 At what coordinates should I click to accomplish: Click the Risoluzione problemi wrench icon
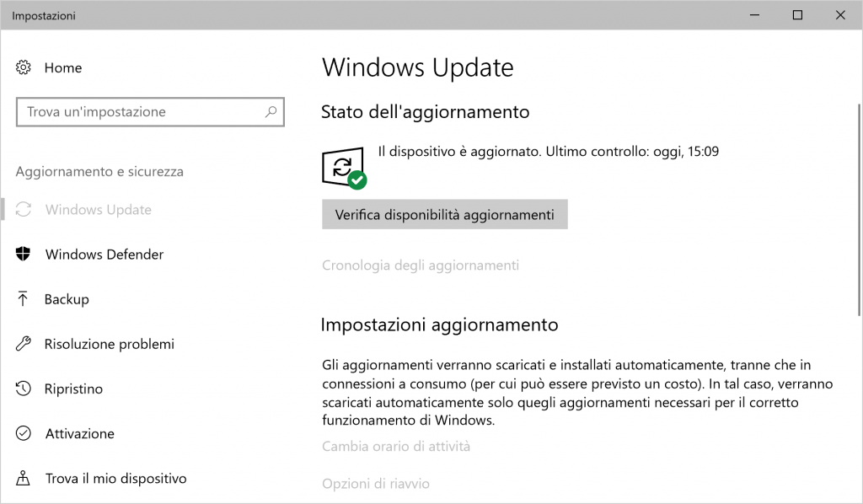(24, 344)
